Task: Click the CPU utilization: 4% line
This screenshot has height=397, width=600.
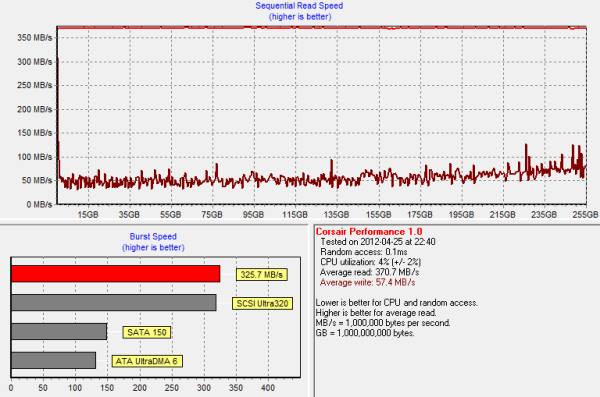Action: (x=370, y=262)
